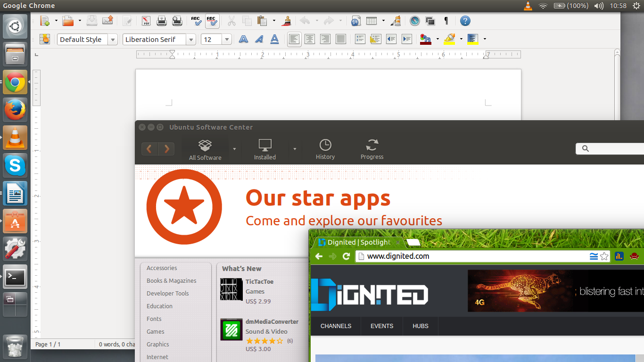Bookmark page with Chrome star icon
This screenshot has height=362, width=644.
pyautogui.click(x=604, y=256)
